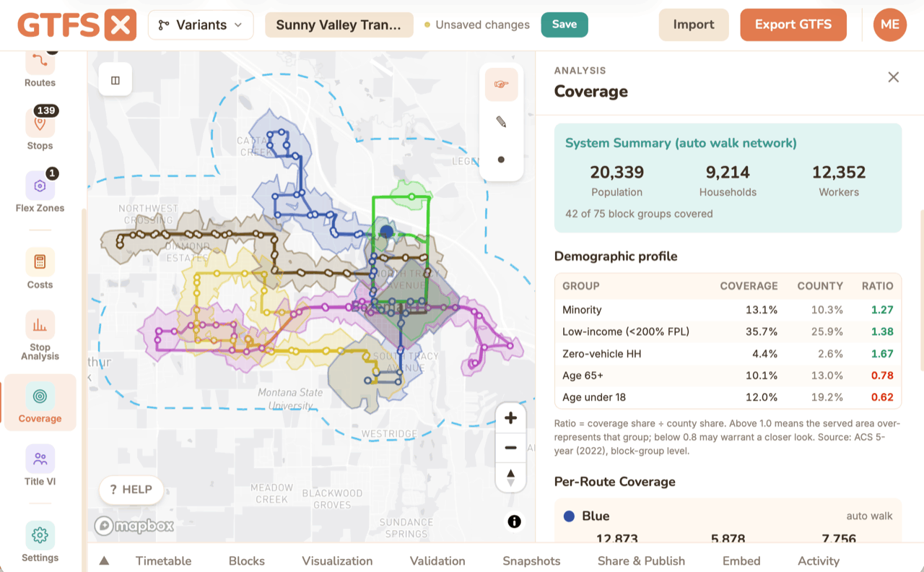The width and height of the screenshot is (924, 572).
Task: Close the Coverage analysis panel
Action: 893,77
